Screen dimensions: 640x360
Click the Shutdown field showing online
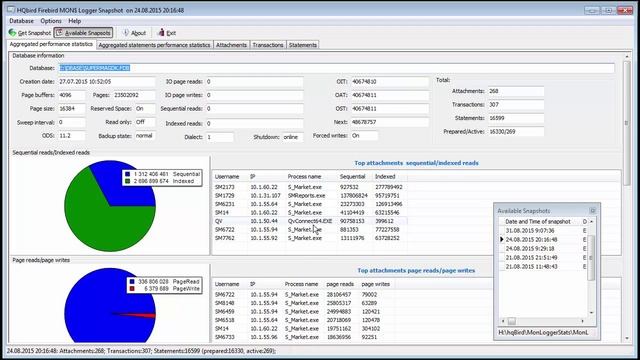pyautogui.click(x=293, y=137)
